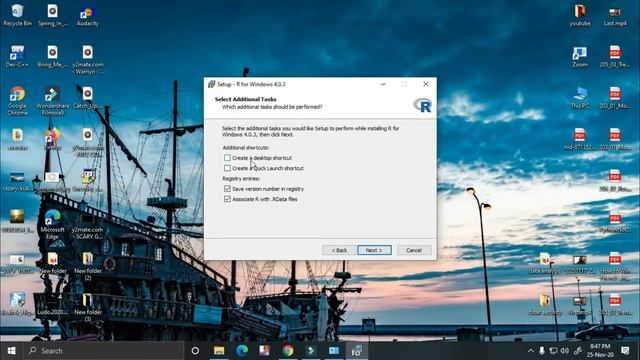Select the youtube folder on desktop

[580, 15]
